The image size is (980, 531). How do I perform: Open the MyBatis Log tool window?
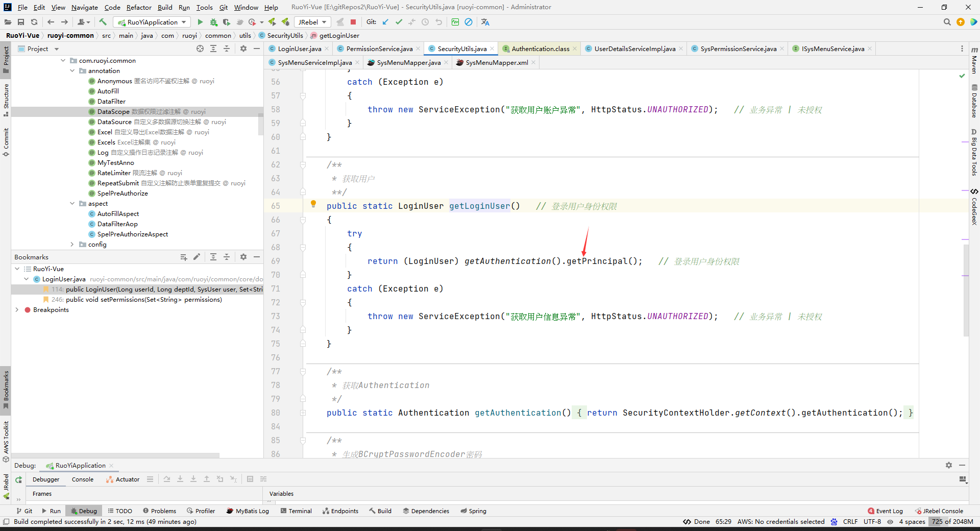248,511
